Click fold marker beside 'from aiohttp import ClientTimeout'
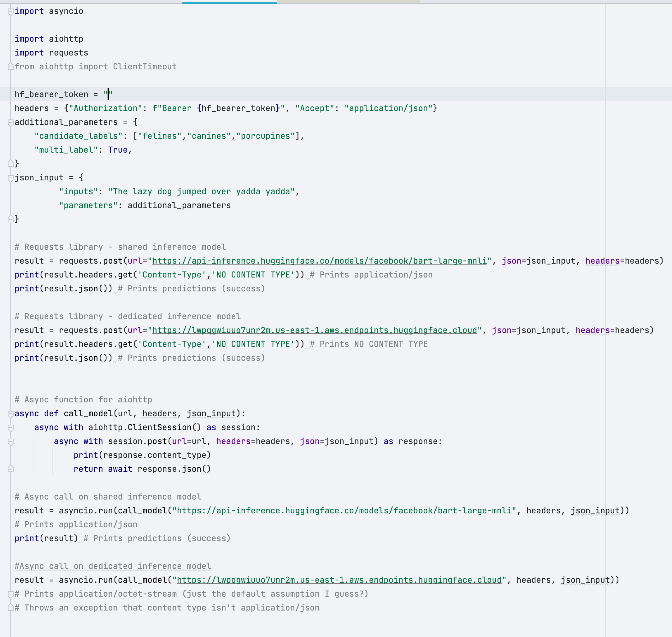Screen dimensions: 672x637 click(10, 67)
